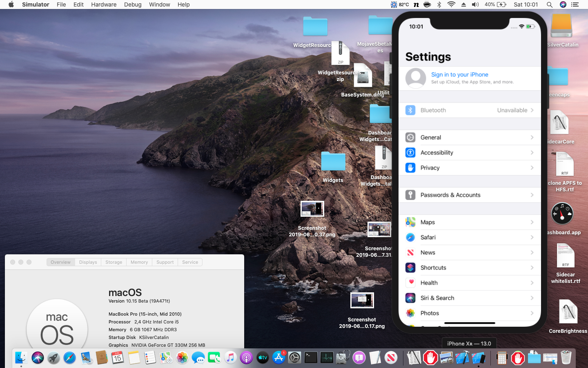
Task: Expand the Privacy row chevron
Action: pyautogui.click(x=532, y=168)
